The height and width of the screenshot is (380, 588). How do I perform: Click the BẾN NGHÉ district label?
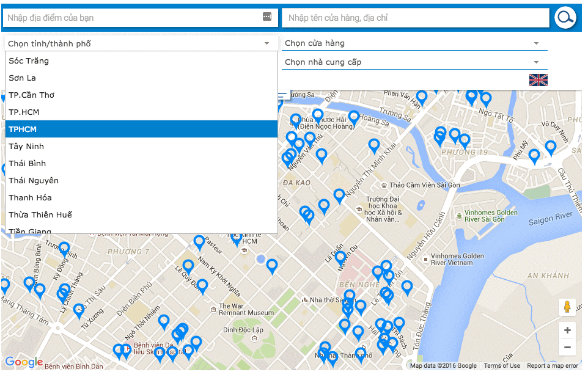click(359, 285)
